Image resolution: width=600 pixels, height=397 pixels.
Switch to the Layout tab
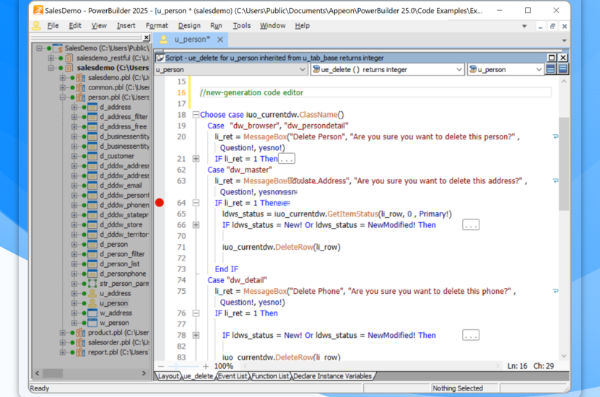[168, 376]
